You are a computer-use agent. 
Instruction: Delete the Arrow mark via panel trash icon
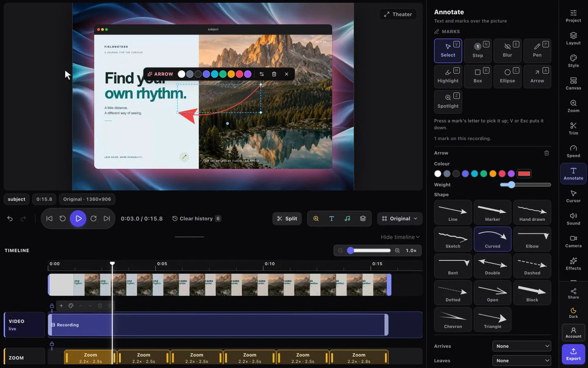coord(546,153)
